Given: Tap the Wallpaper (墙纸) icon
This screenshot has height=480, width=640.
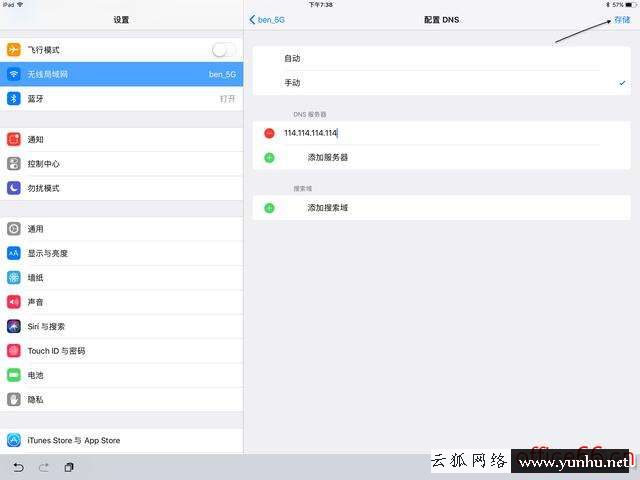Looking at the screenshot, I should point(13,278).
